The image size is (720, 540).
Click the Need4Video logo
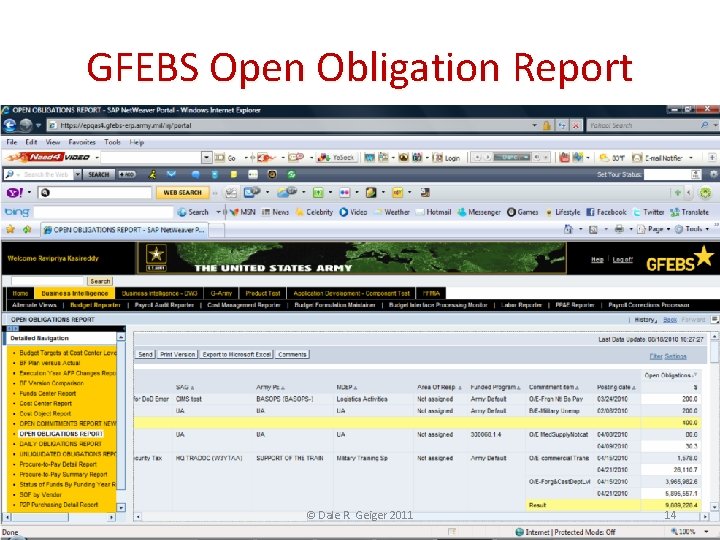tap(48, 158)
